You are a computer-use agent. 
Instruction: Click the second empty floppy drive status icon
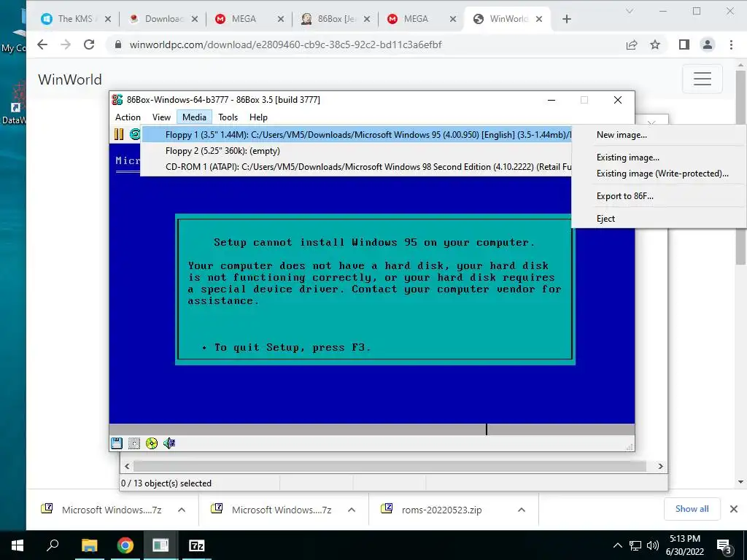coord(134,443)
